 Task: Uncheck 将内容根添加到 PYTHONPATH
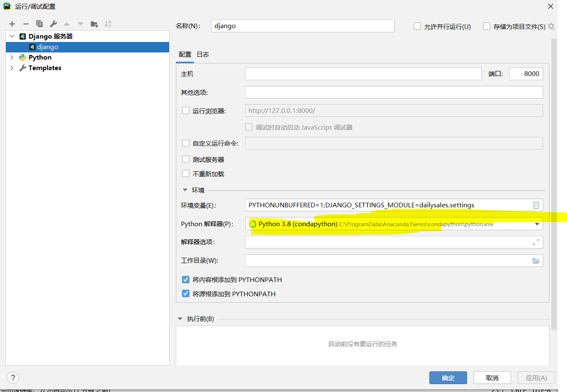[x=186, y=280]
